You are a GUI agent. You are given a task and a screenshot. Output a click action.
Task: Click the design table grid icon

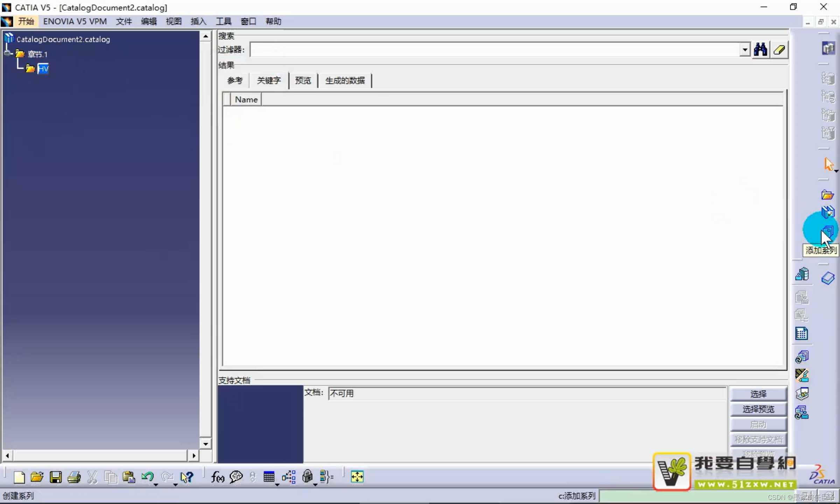point(269,477)
